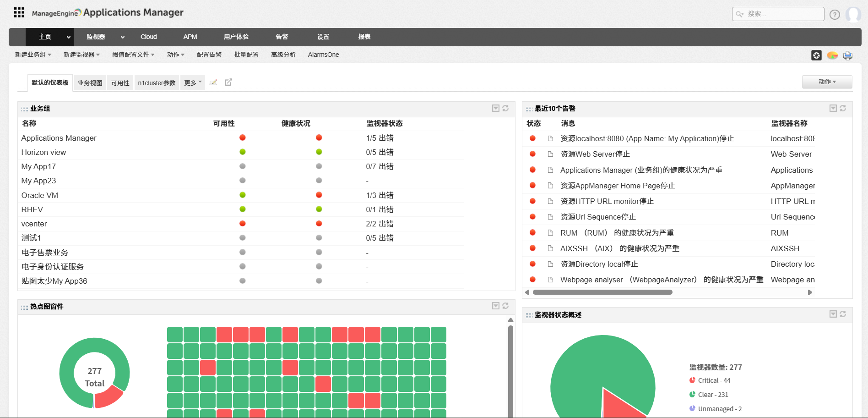Click the auto-refresh shutter icon in the toolbar

coord(817,55)
